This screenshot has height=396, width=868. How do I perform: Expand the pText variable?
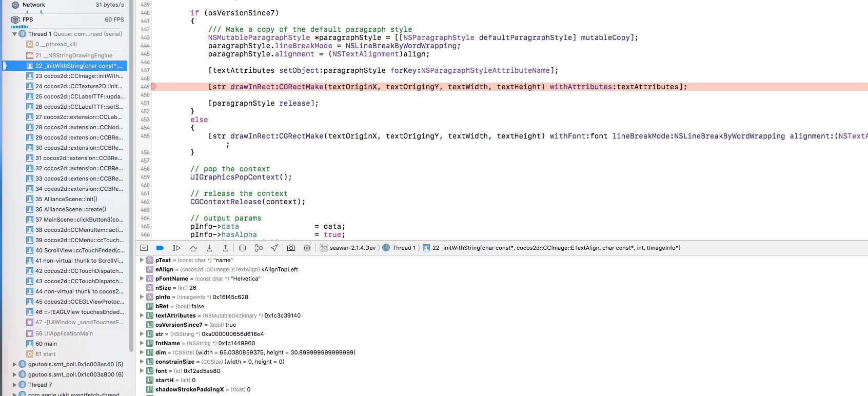point(142,260)
